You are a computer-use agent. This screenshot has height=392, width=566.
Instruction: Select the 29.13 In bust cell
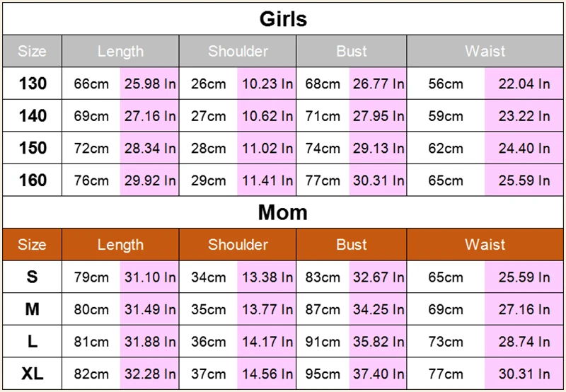tap(378, 148)
